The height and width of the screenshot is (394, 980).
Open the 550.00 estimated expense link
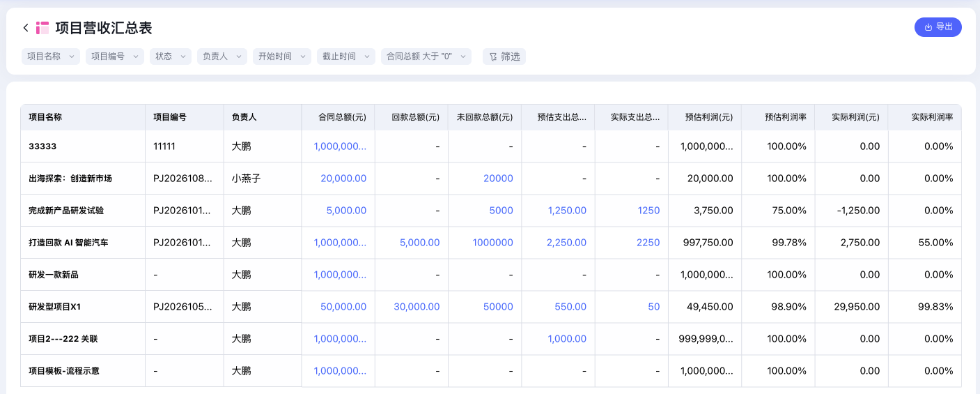tap(571, 307)
